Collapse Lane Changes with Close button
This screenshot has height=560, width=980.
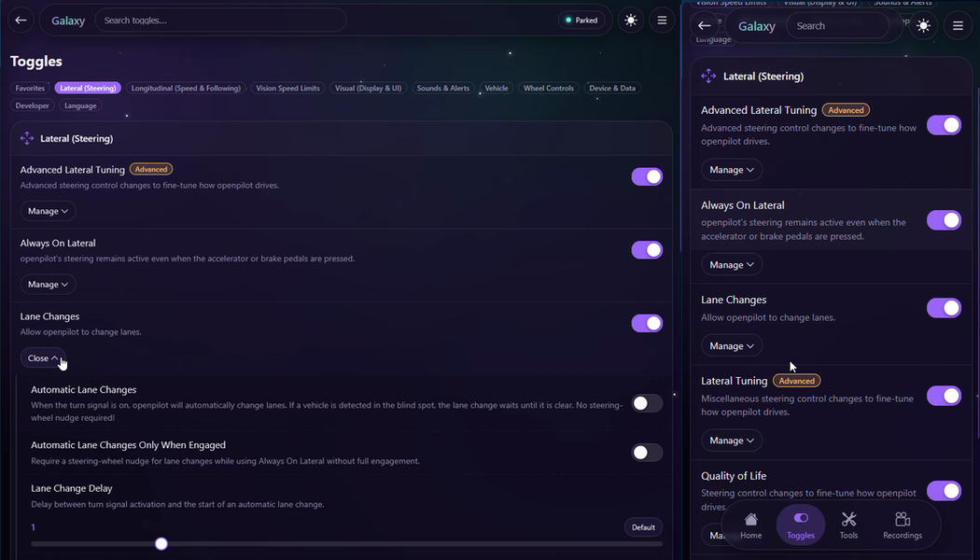[43, 358]
